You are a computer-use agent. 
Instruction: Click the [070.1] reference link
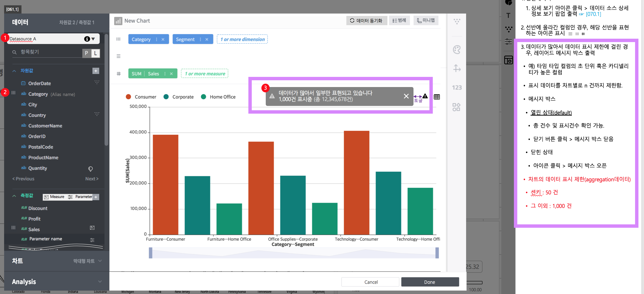pyautogui.click(x=594, y=14)
